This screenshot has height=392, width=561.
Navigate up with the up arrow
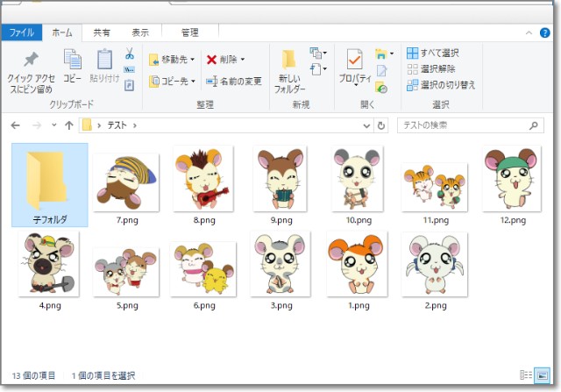[68, 125]
